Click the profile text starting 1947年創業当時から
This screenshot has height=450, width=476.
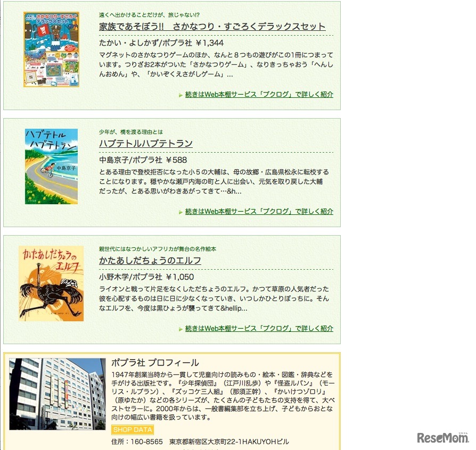click(223, 396)
